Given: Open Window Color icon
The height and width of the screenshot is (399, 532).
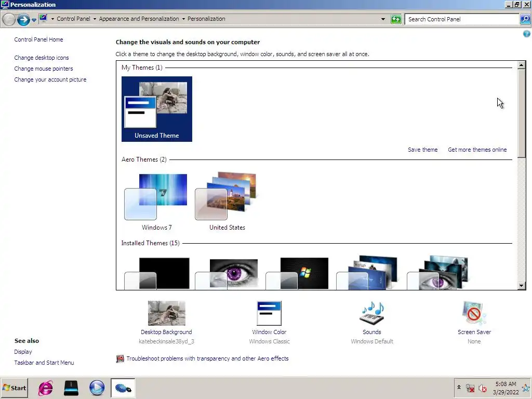Looking at the screenshot, I should click(269, 313).
